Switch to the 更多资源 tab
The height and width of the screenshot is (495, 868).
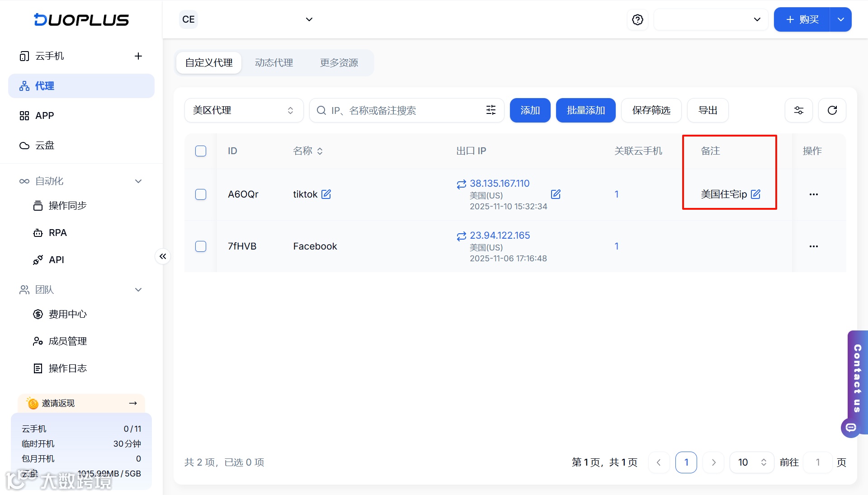(x=339, y=63)
